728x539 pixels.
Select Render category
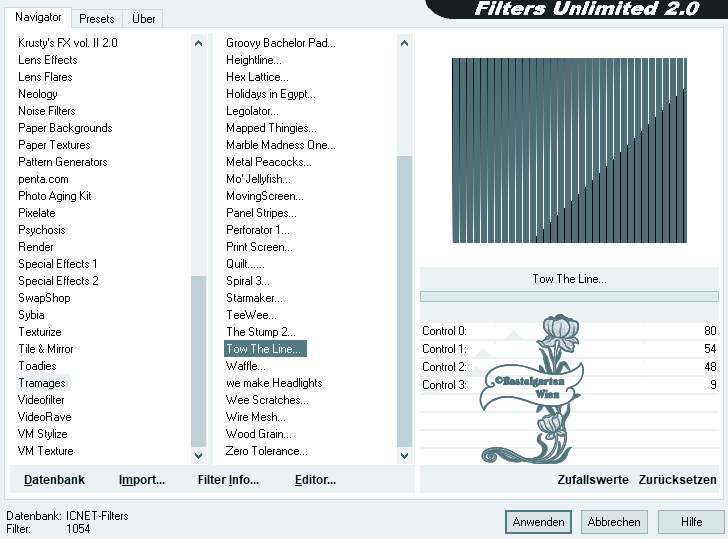point(36,247)
